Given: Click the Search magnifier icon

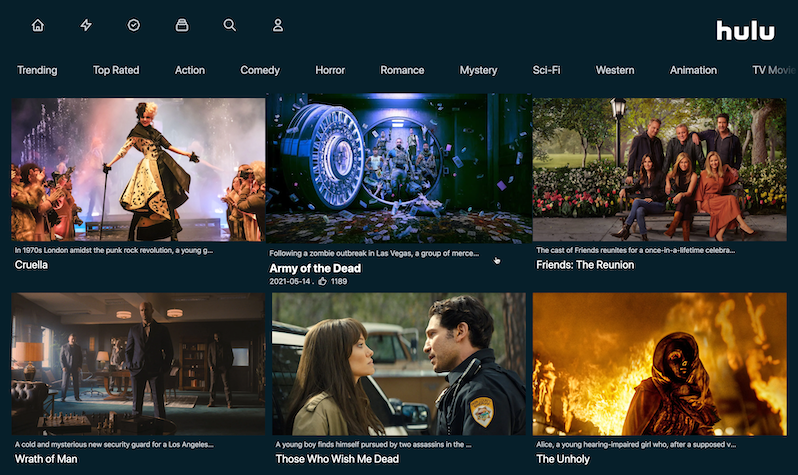Looking at the screenshot, I should (x=230, y=25).
